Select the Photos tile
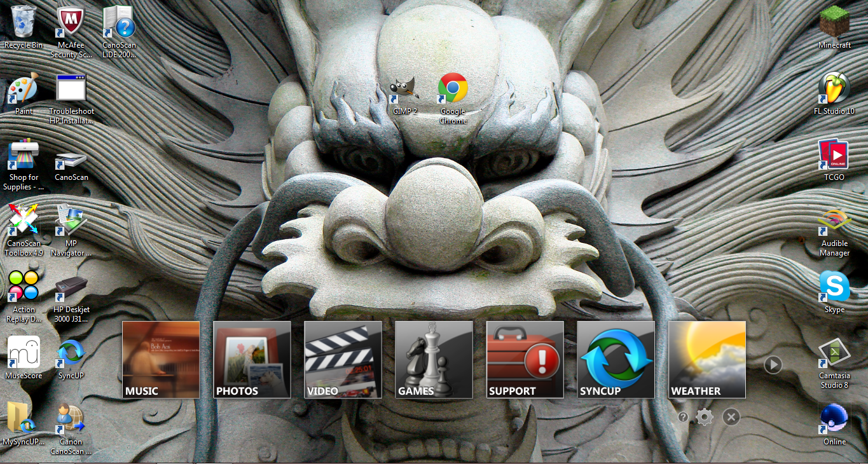 point(252,360)
